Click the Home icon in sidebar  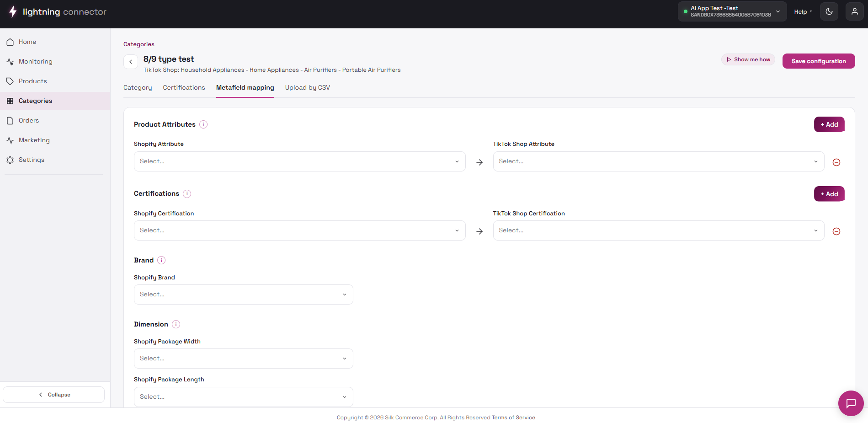coord(10,42)
